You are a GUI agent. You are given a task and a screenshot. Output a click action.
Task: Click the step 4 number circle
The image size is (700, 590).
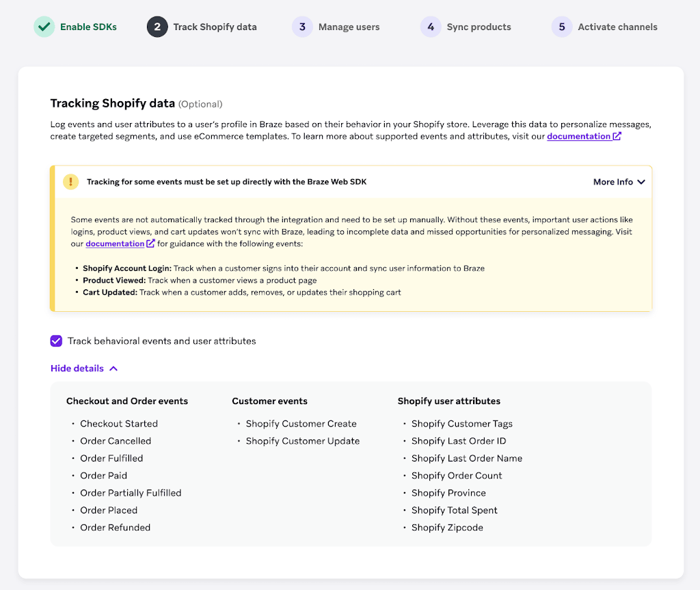pyautogui.click(x=431, y=27)
